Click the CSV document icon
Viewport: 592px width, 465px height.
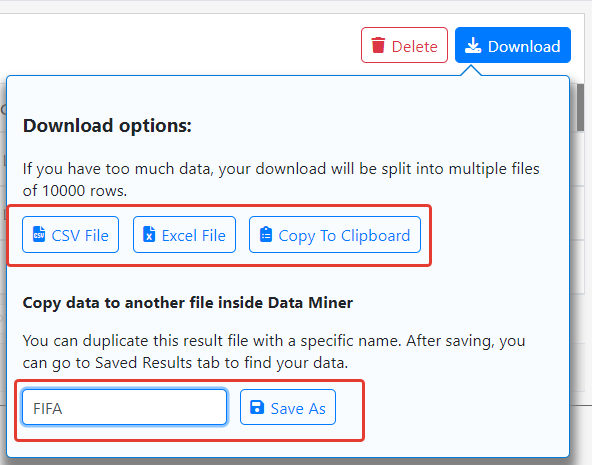[39, 234]
